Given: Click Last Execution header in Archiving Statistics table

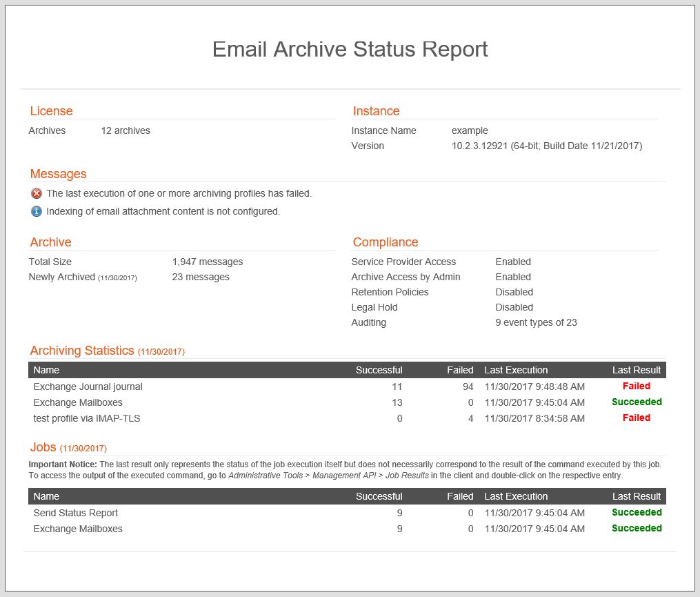Looking at the screenshot, I should [x=516, y=370].
